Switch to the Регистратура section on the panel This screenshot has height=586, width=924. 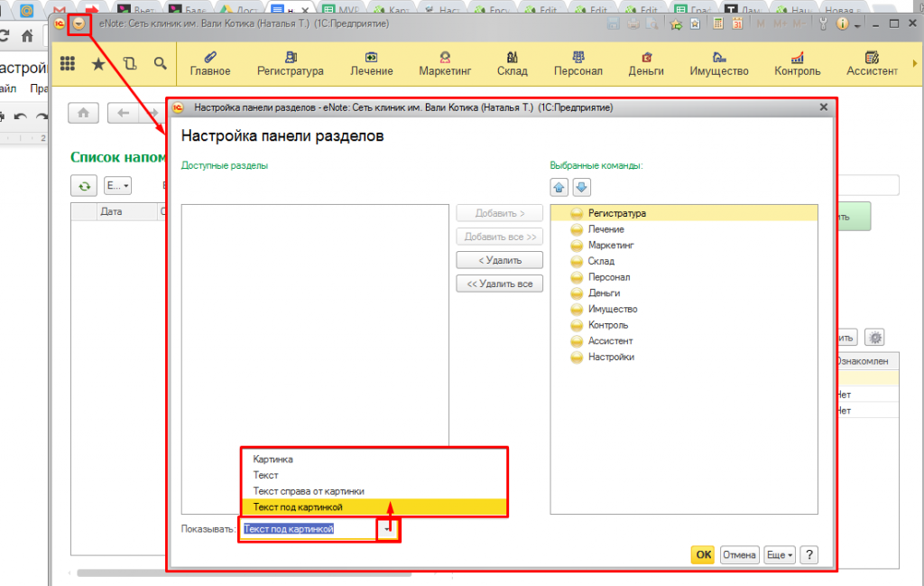tap(291, 64)
